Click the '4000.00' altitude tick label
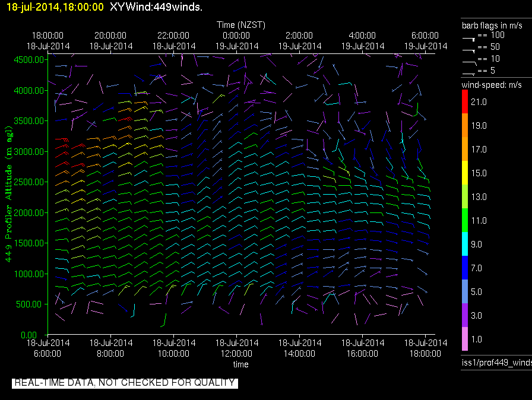This screenshot has height=400, width=532. pyautogui.click(x=29, y=91)
